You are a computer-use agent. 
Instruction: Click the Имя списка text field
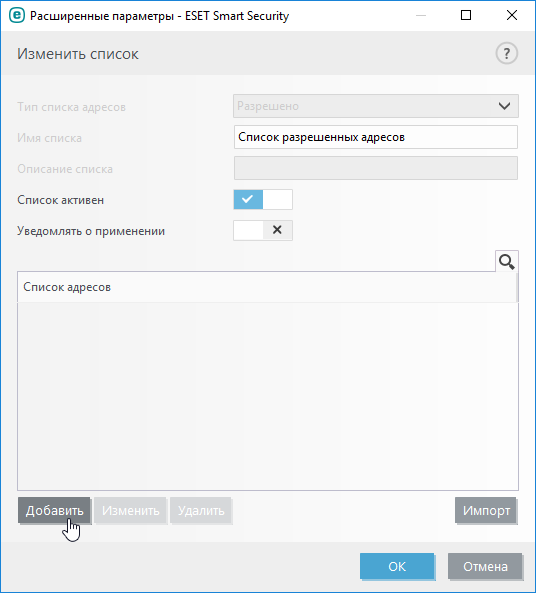(376, 137)
